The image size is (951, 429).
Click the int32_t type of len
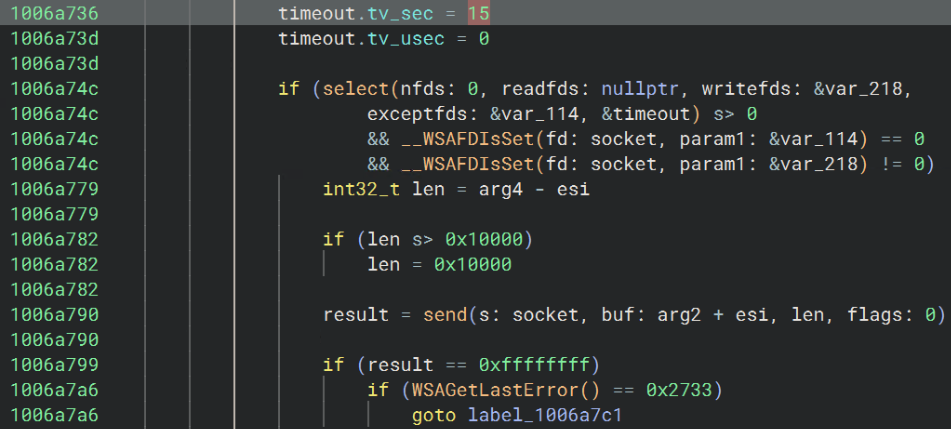tap(361, 189)
